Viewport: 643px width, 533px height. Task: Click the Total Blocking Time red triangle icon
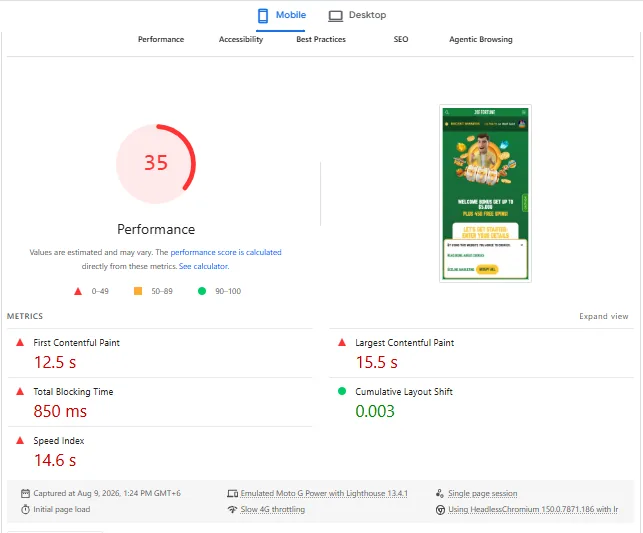pos(20,391)
